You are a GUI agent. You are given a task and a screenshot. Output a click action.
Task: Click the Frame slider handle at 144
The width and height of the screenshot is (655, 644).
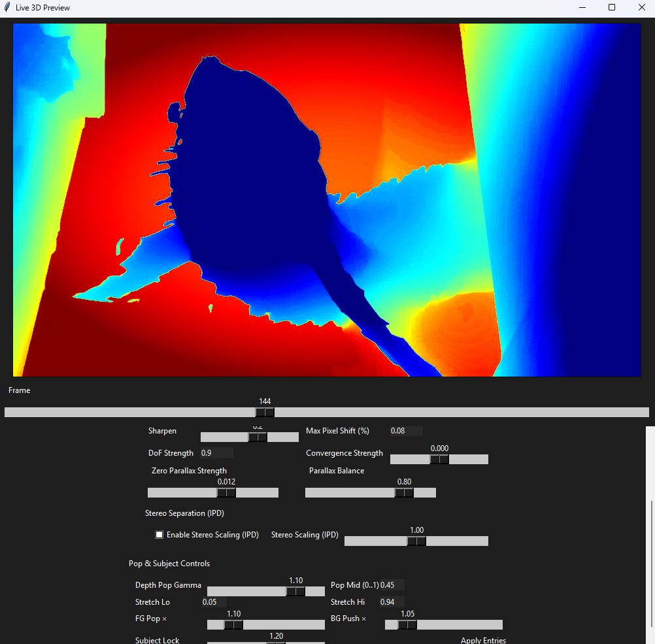pos(265,413)
